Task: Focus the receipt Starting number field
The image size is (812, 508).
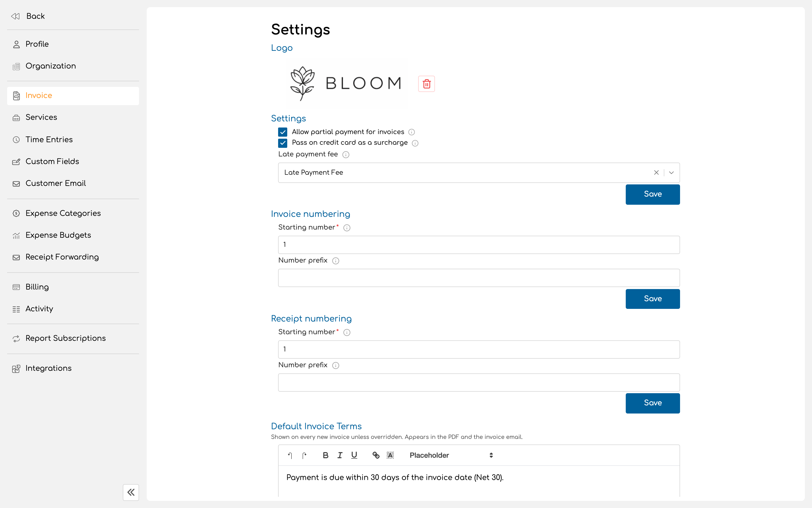Action: 479,350
